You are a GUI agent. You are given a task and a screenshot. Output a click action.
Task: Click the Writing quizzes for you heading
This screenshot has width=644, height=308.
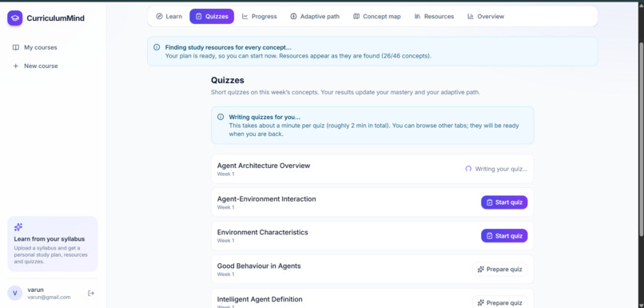[x=264, y=117]
